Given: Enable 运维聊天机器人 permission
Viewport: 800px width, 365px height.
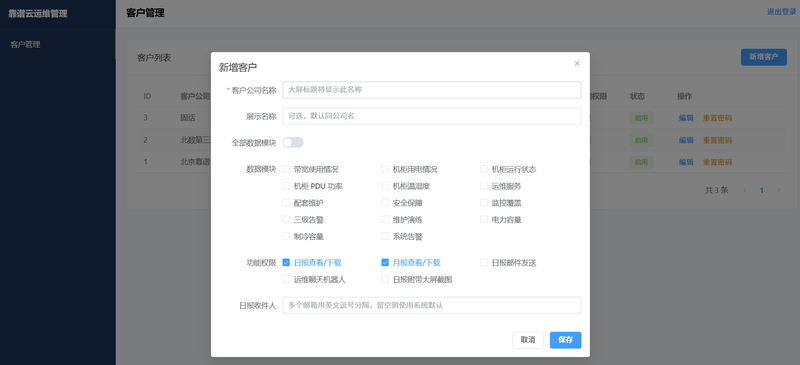Looking at the screenshot, I should point(286,279).
